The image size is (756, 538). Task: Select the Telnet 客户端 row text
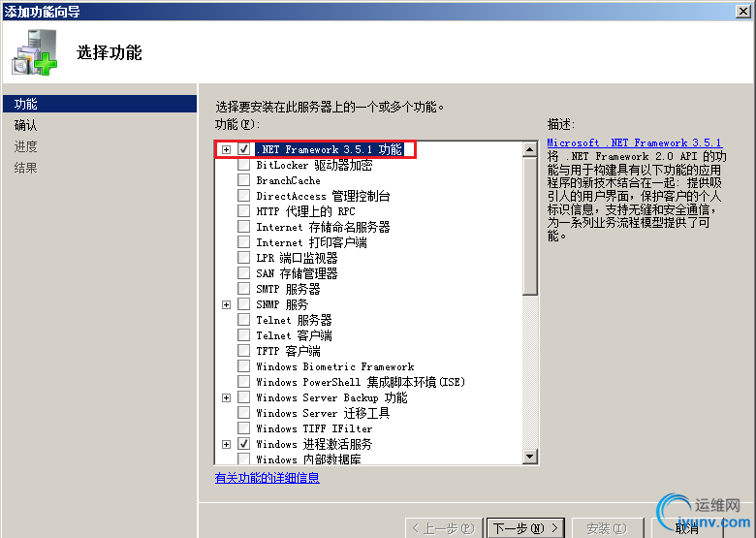[294, 335]
